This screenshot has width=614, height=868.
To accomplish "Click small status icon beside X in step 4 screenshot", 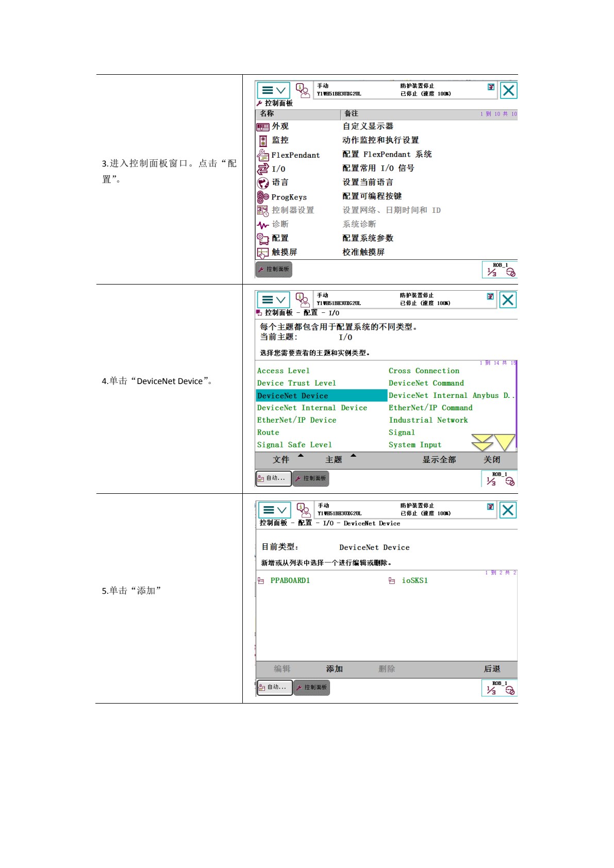I will tap(490, 296).
